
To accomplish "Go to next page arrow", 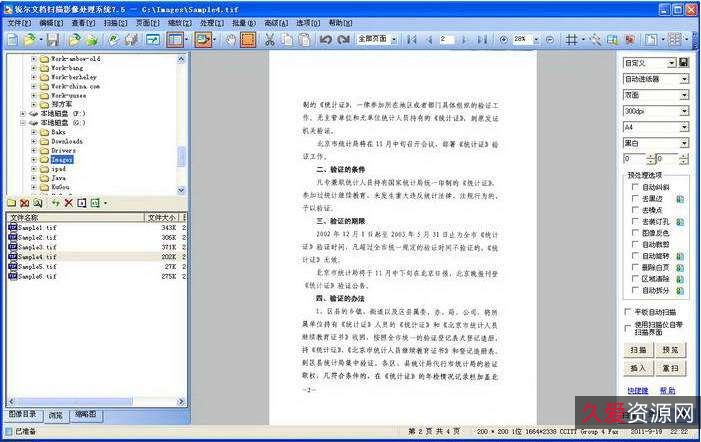I will point(464,40).
